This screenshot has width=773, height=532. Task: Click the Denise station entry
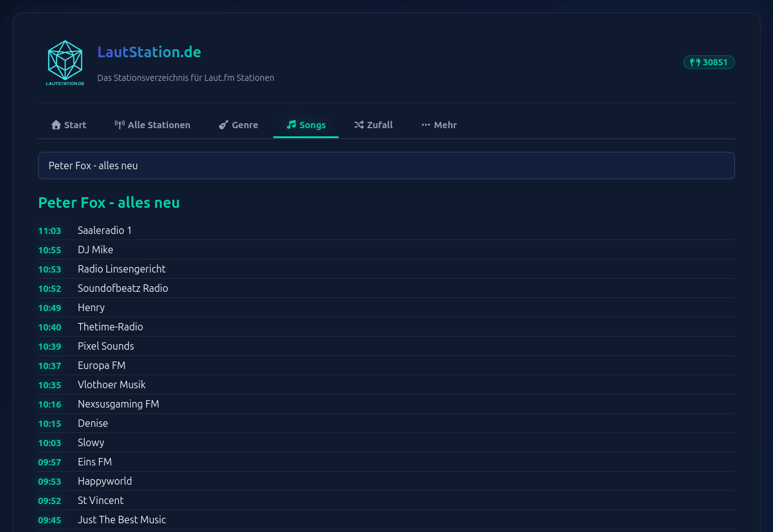(x=93, y=423)
